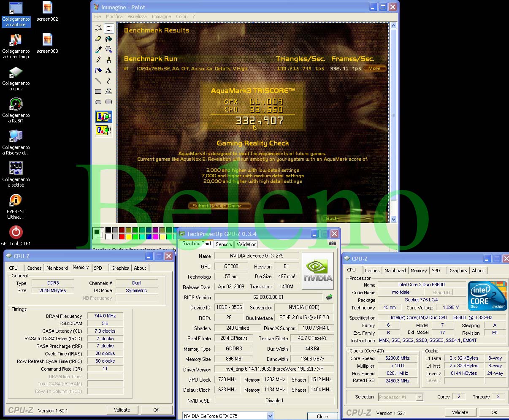Click OK in right CPU-Z window
This screenshot has height=420, width=509.
point(494,412)
